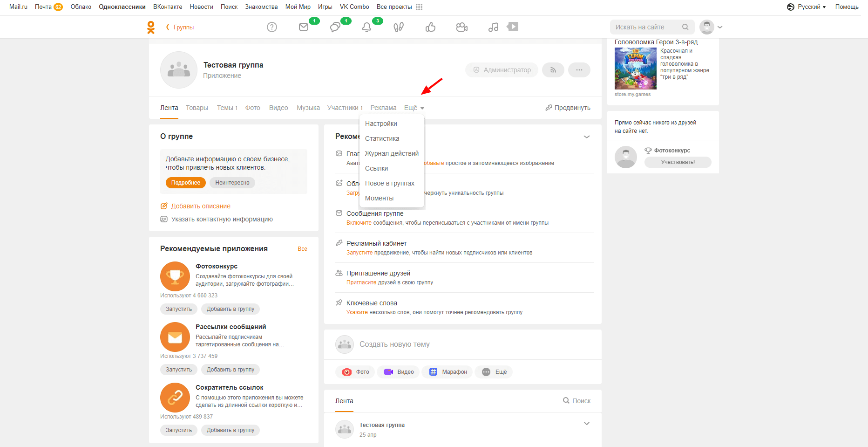Open the music note icon
868x447 pixels.
(x=493, y=27)
